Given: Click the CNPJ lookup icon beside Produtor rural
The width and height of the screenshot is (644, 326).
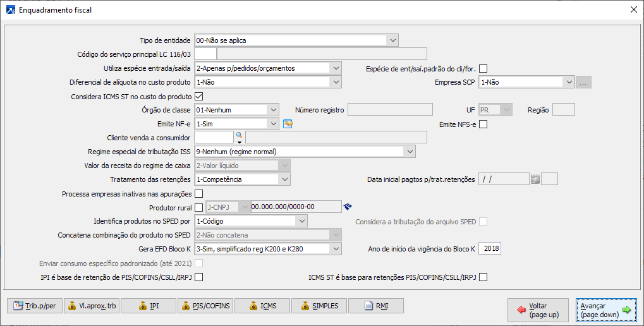Looking at the screenshot, I should point(348,207).
